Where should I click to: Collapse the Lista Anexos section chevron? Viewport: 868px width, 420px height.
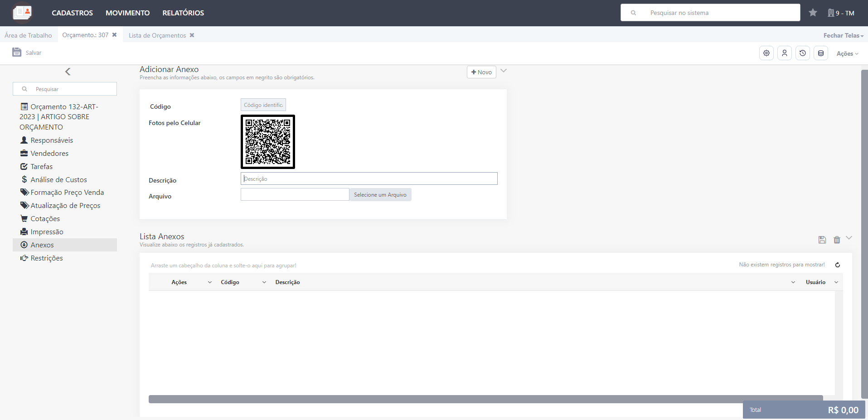pyautogui.click(x=849, y=238)
